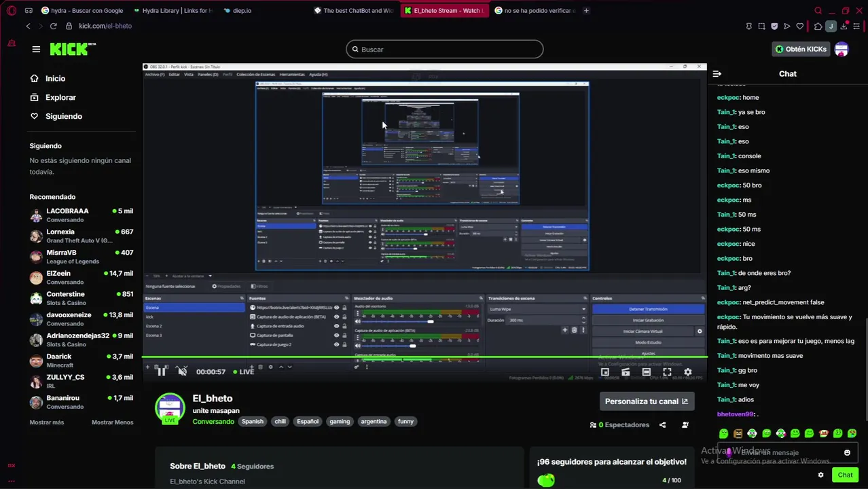This screenshot has width=868, height=489.
Task: Click the browser tab search magnifier
Action: point(818,11)
